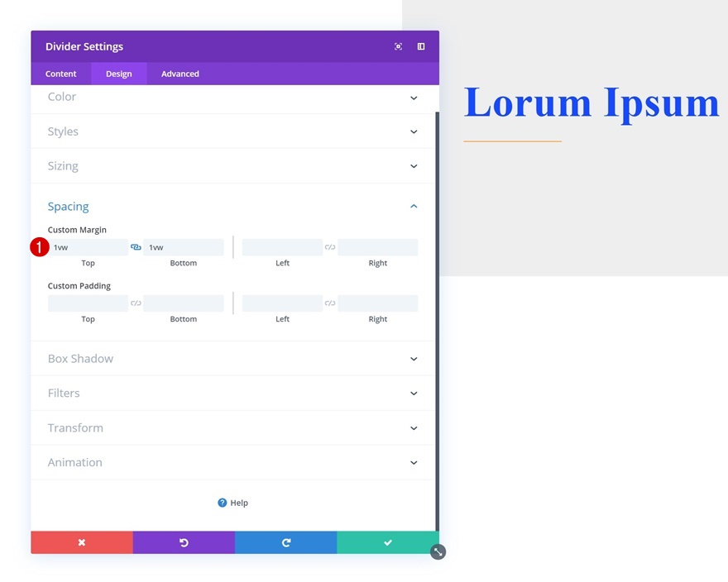Save changes with the green checkmark button
Image resolution: width=728 pixels, height=582 pixels.
[x=388, y=542]
